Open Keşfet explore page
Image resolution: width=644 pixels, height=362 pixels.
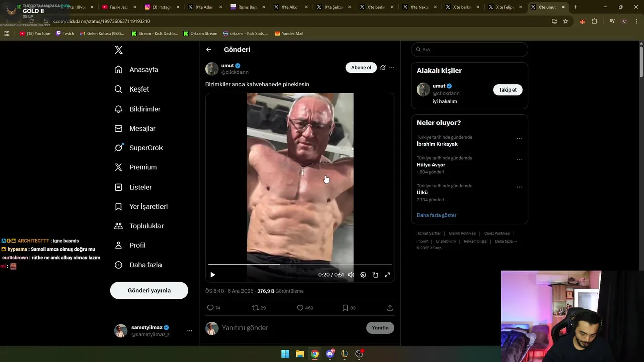coord(132,89)
